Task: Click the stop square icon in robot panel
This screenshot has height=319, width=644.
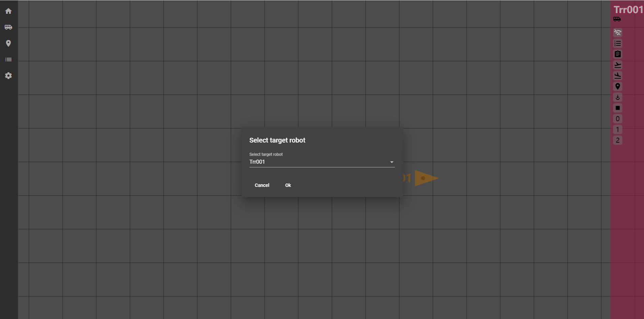Action: click(618, 108)
